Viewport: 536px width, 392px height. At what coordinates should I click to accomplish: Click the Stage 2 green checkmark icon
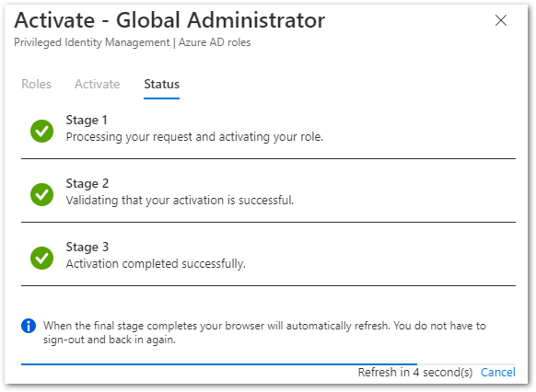[41, 195]
